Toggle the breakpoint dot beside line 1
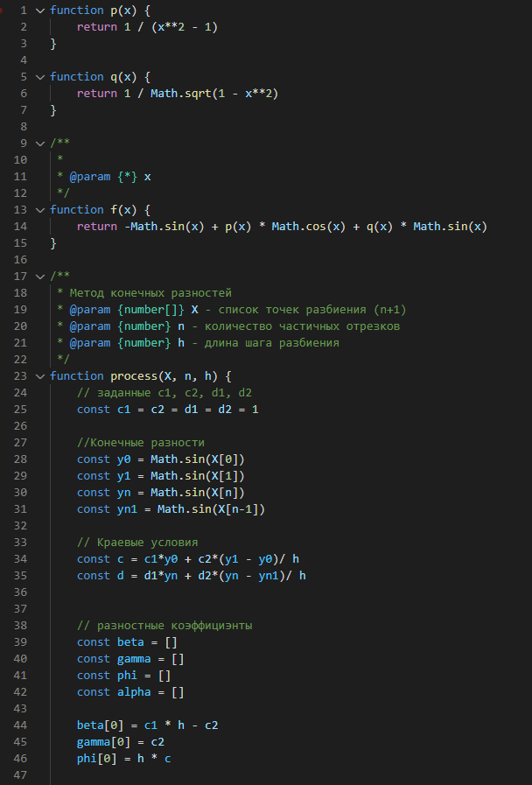The width and height of the screenshot is (532, 785). tap(1, 11)
